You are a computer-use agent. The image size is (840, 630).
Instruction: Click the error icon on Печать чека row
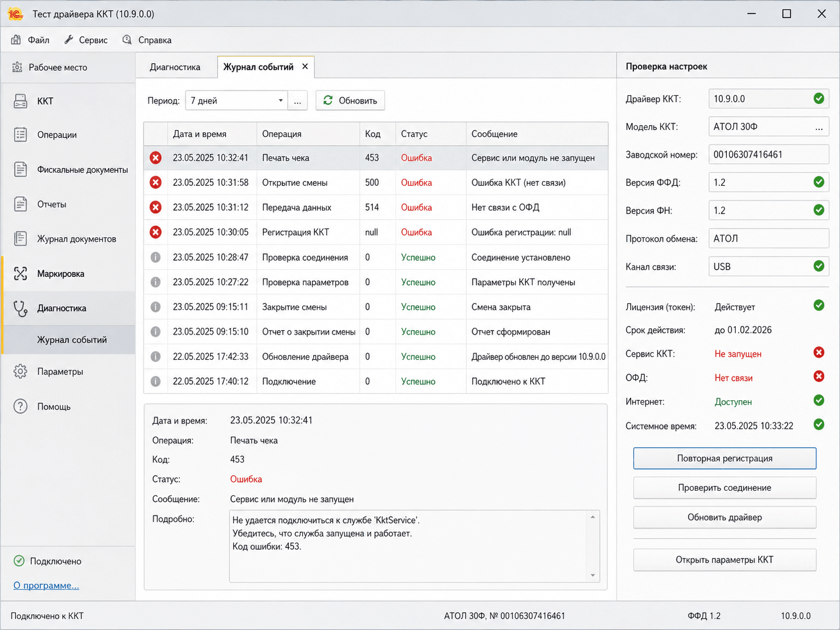[x=155, y=158]
